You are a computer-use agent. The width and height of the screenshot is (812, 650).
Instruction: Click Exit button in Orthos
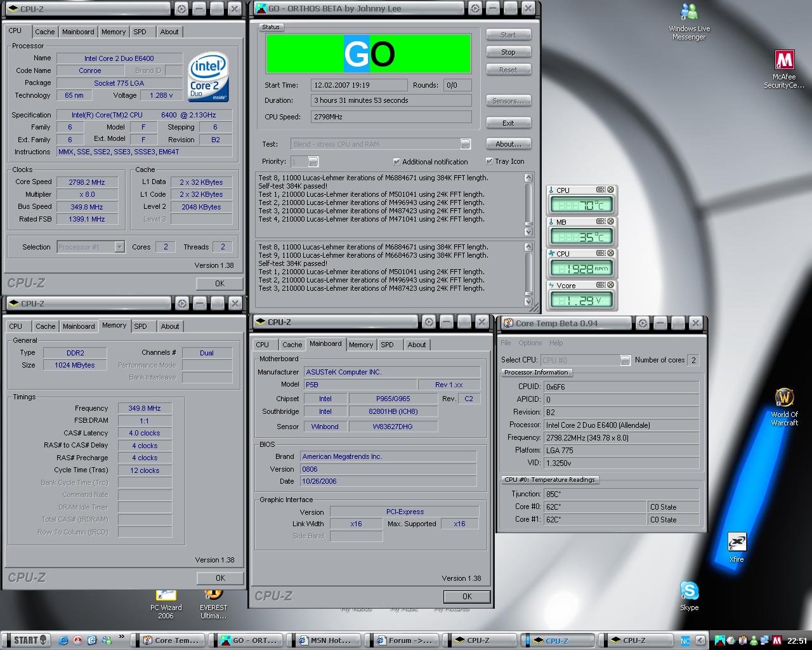[508, 123]
